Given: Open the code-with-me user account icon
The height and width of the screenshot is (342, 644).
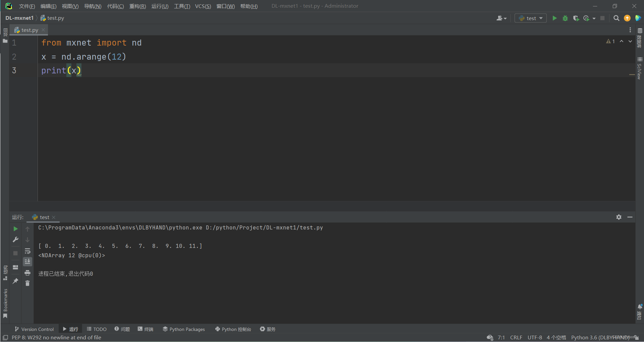Looking at the screenshot, I should (x=502, y=18).
